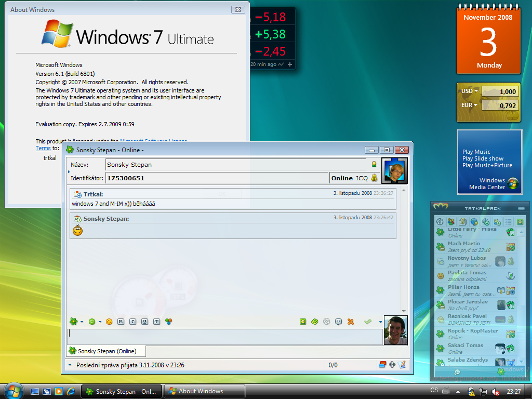
Task: Toggle italic formatting in chat toolbar
Action: [x=132, y=322]
